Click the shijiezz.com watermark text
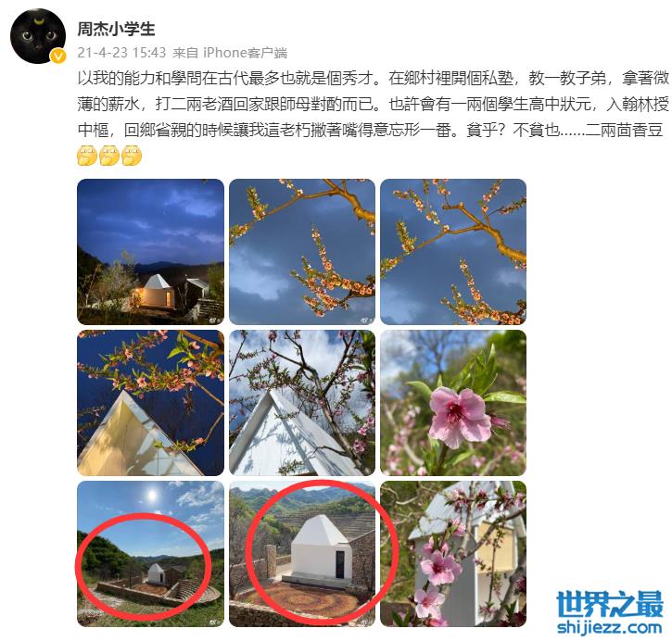The image size is (672, 641). click(609, 627)
